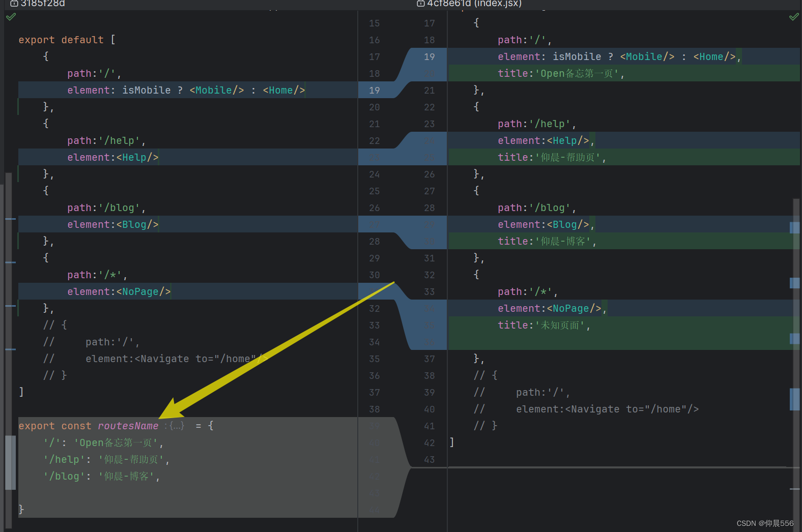Click the closing ']' bracket in left pane

pyautogui.click(x=21, y=392)
